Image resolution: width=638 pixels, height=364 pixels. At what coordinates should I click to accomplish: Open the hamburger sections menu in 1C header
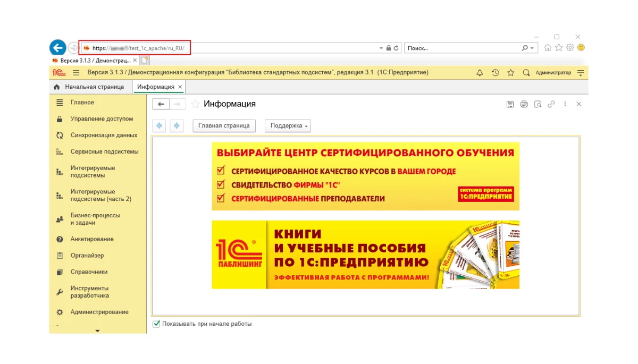pos(76,73)
